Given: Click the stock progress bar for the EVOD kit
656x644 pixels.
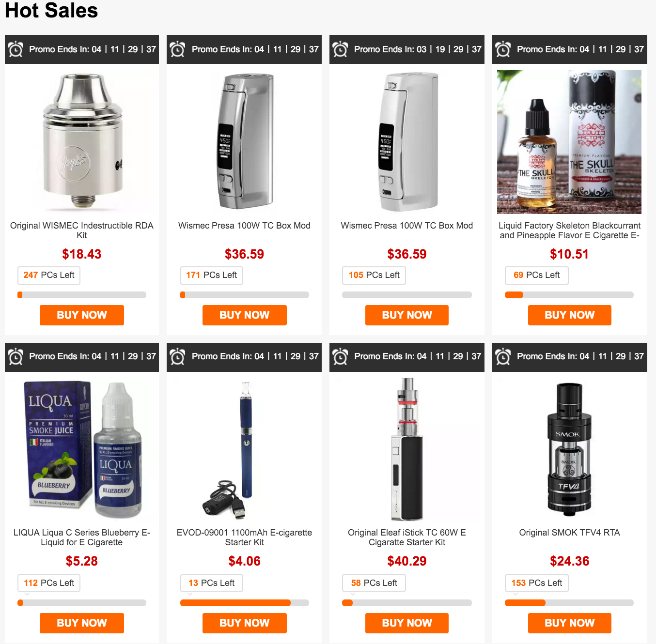Looking at the screenshot, I should tap(245, 603).
